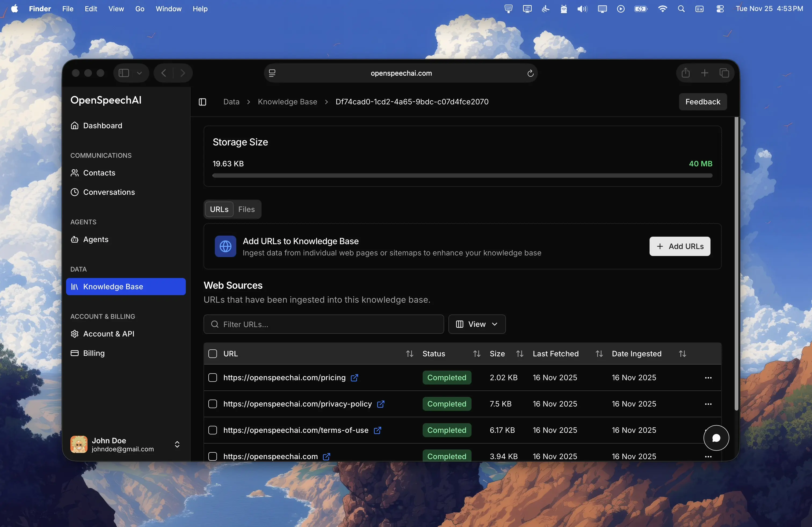Open the Edit menu in menu bar

click(x=91, y=9)
